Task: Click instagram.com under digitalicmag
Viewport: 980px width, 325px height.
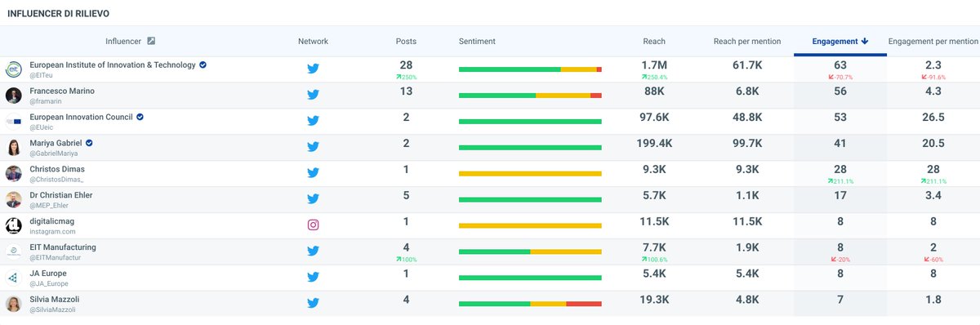Action: pos(52,232)
